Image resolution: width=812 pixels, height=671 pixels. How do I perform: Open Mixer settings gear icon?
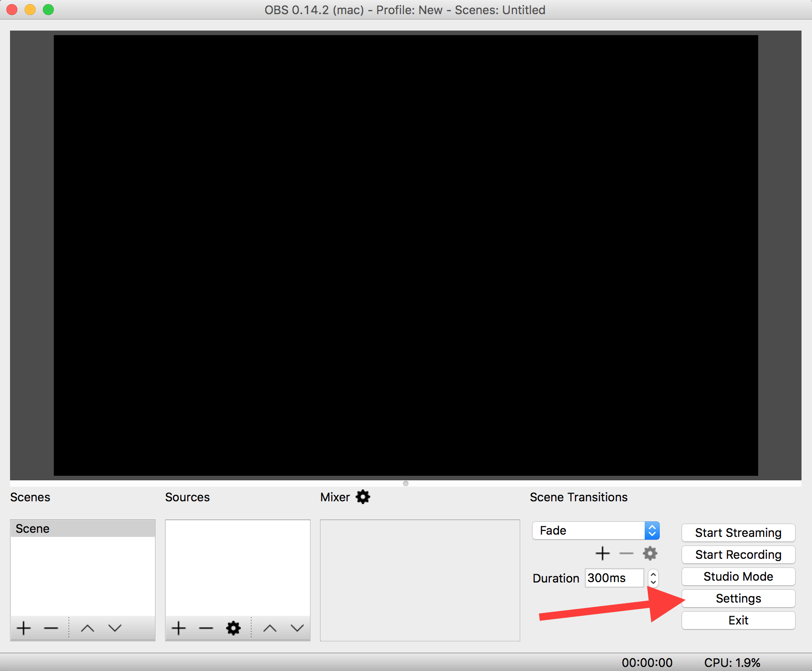pos(363,497)
